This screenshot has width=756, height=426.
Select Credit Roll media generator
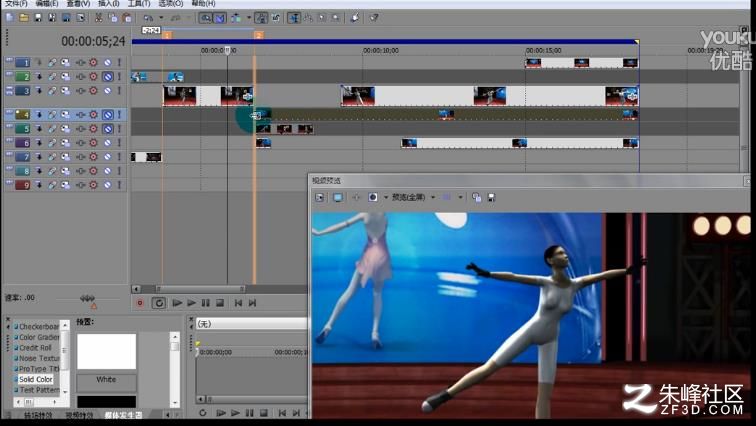[35, 347]
